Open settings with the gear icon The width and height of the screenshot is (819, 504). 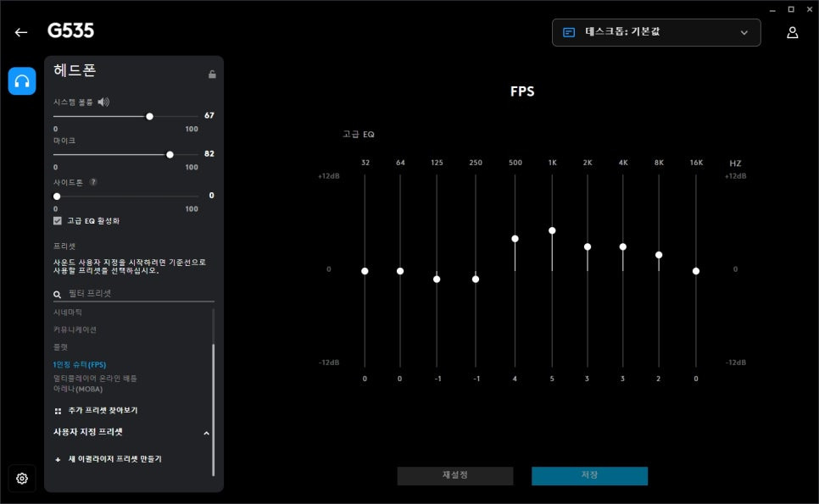point(22,478)
